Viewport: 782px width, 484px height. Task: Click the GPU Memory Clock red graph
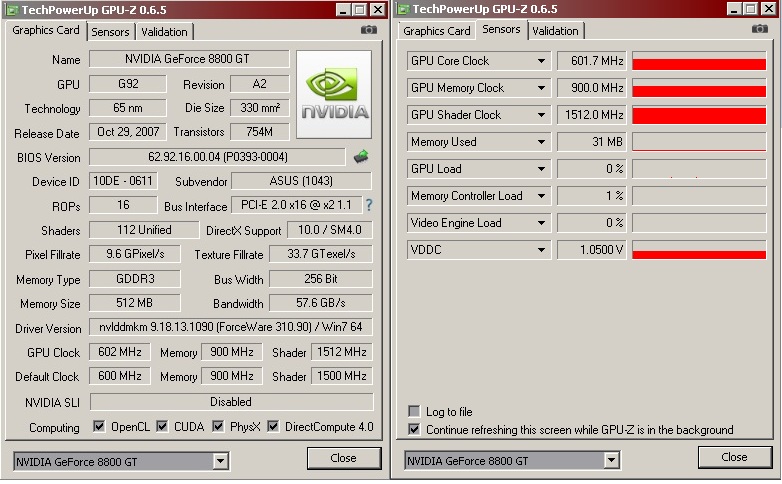[699, 91]
